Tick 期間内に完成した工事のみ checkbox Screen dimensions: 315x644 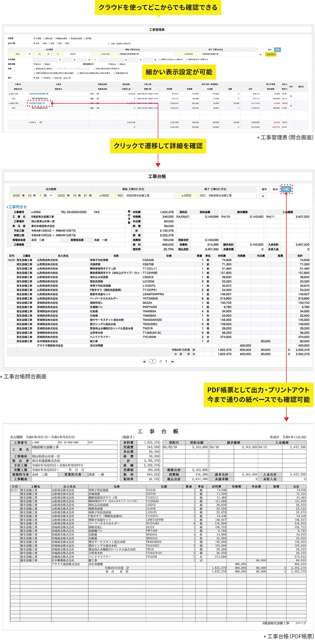159,60
